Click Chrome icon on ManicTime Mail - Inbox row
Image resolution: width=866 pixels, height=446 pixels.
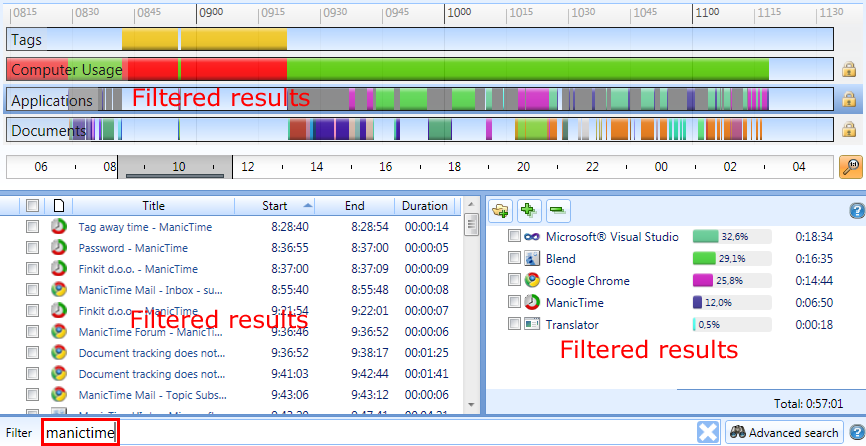(x=59, y=289)
